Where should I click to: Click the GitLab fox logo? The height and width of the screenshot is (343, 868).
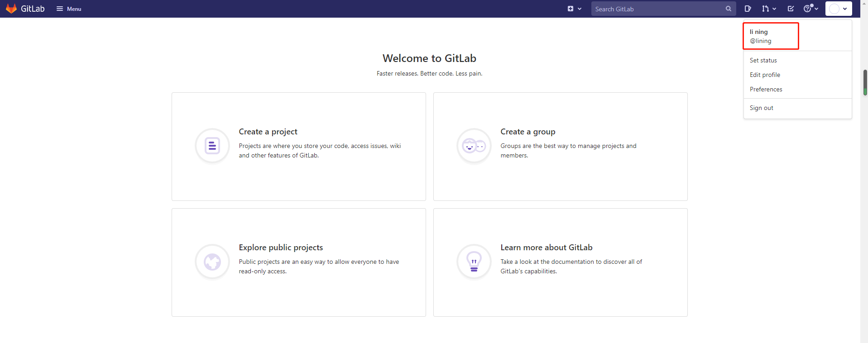tap(11, 9)
